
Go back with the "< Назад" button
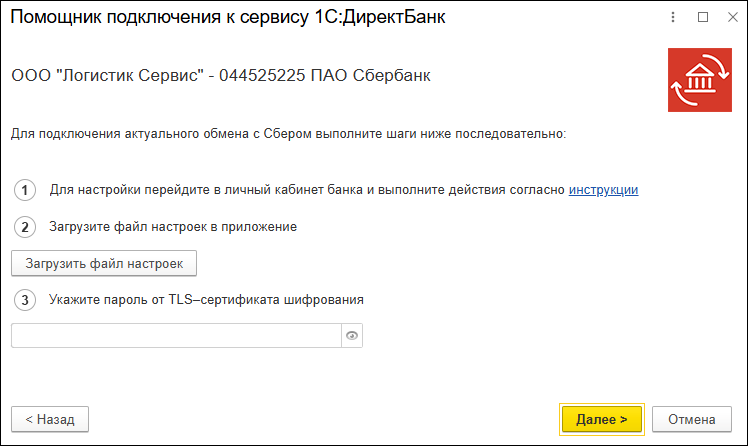tap(50, 419)
